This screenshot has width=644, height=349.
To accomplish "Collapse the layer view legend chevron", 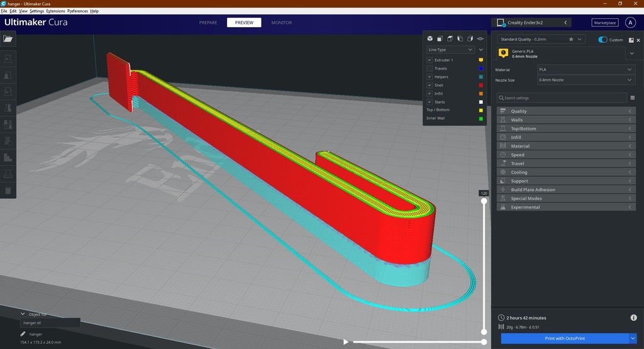I will [x=481, y=50].
